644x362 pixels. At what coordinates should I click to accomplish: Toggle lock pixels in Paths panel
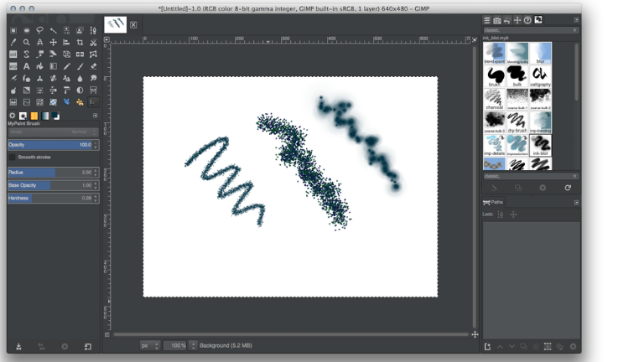(x=501, y=215)
